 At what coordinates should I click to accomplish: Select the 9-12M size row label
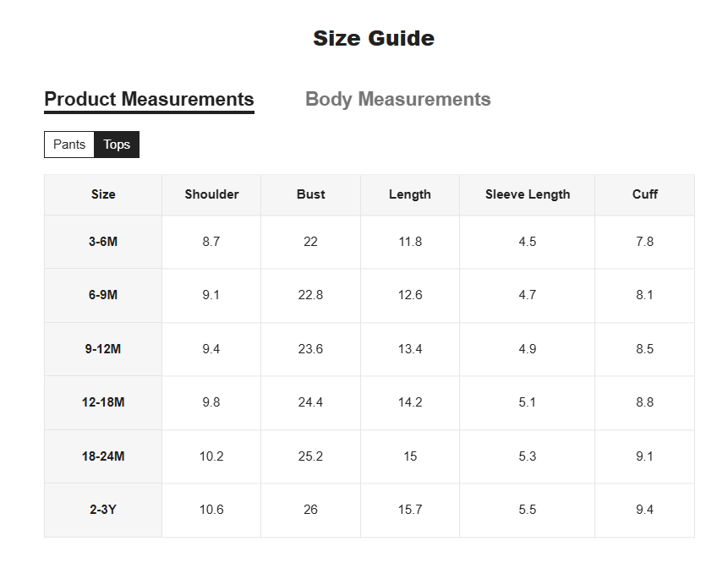[103, 349]
